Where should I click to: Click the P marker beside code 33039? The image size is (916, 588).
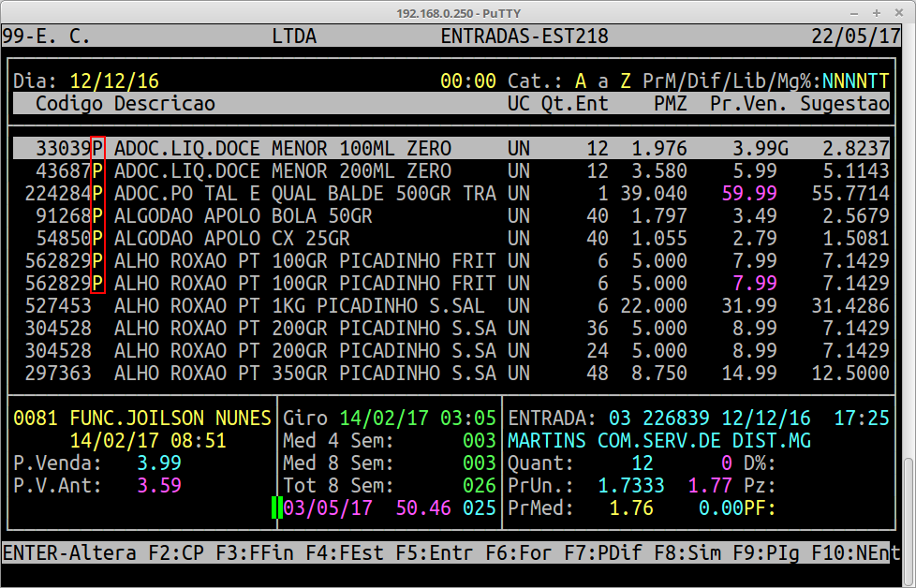pyautogui.click(x=97, y=149)
